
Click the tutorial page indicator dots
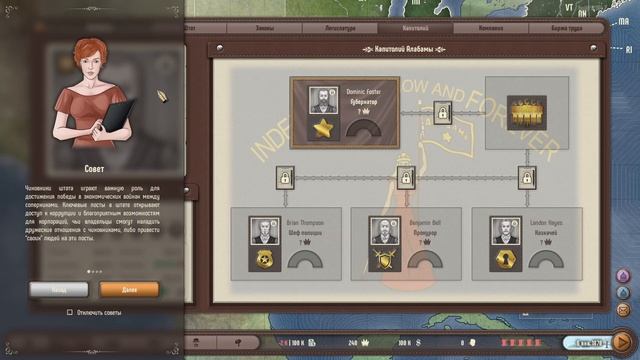(x=95, y=271)
